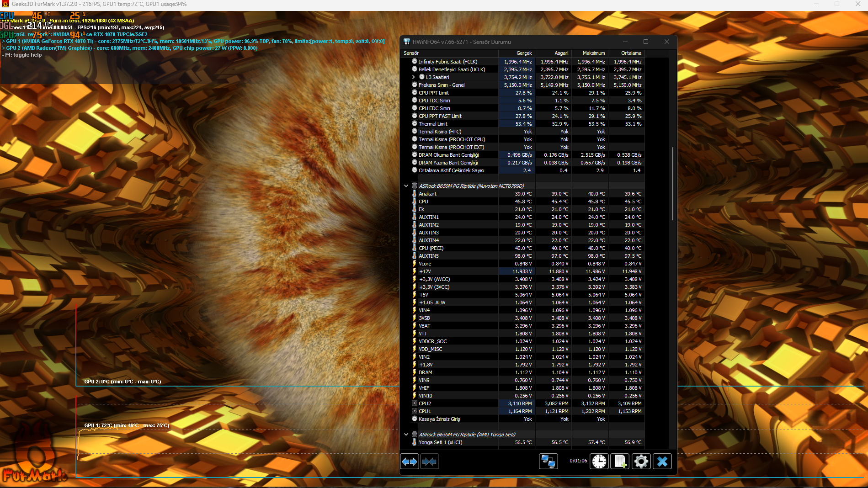Image resolution: width=868 pixels, height=488 pixels.
Task: Start logging with the sheet-plus icon
Action: coord(620,461)
